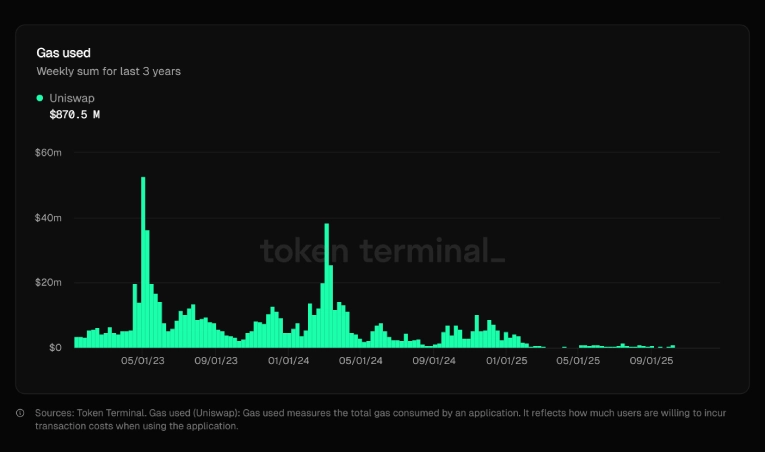Click the tallest bar, peaking above $50m
Viewport: 765px width, 452px height.
coord(143,262)
